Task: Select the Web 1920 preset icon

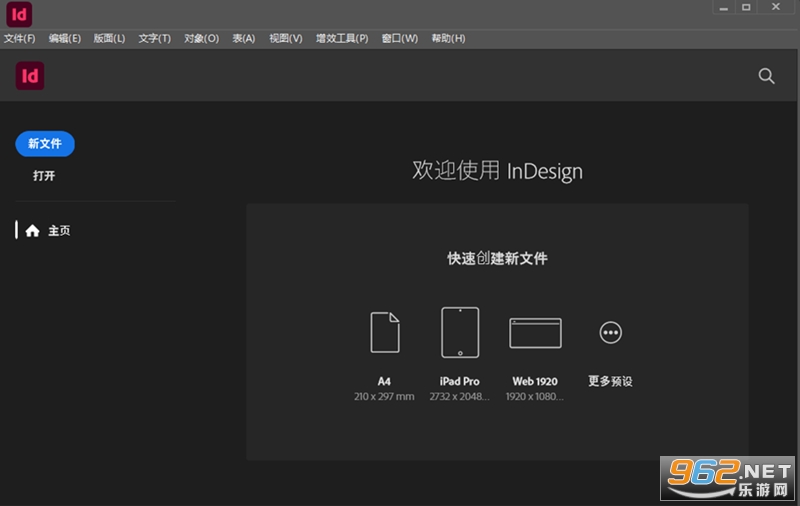Action: (535, 333)
